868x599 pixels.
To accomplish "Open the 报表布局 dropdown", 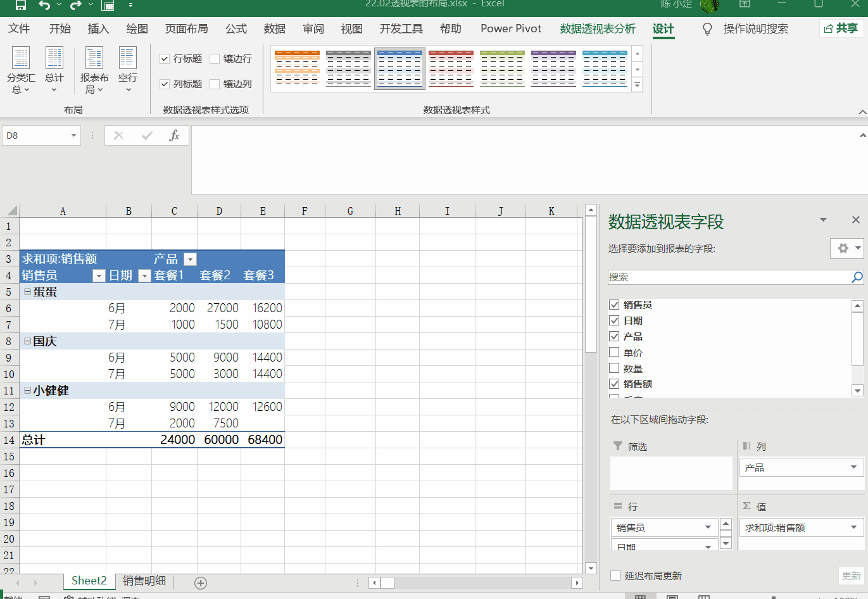I will pos(94,70).
